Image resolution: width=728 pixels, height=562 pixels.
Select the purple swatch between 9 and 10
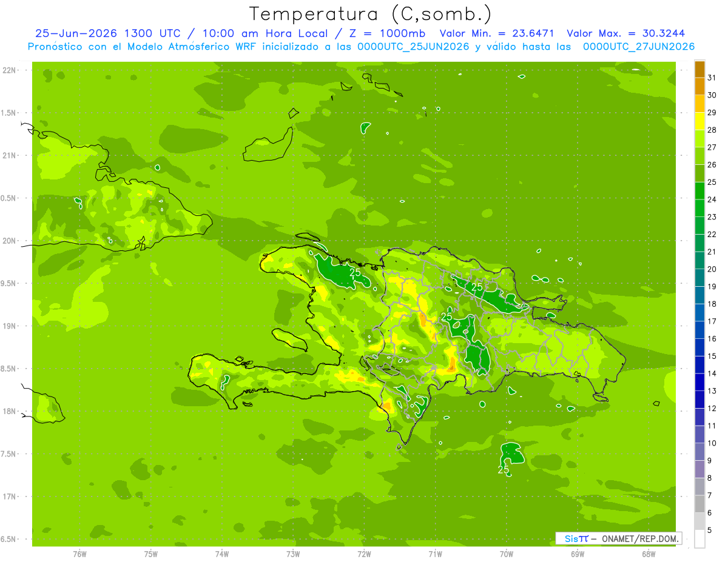(x=699, y=452)
